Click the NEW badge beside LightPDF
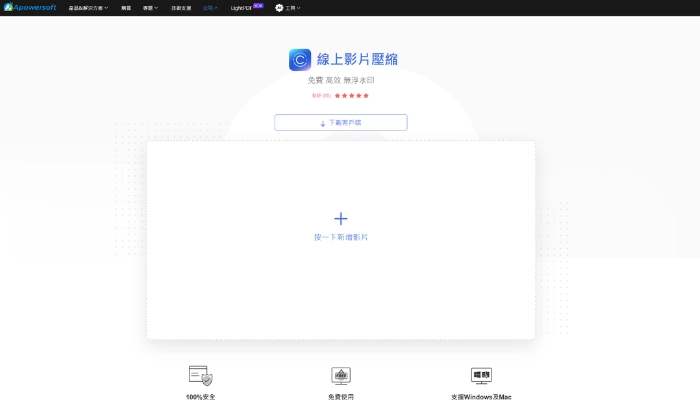 258,5
